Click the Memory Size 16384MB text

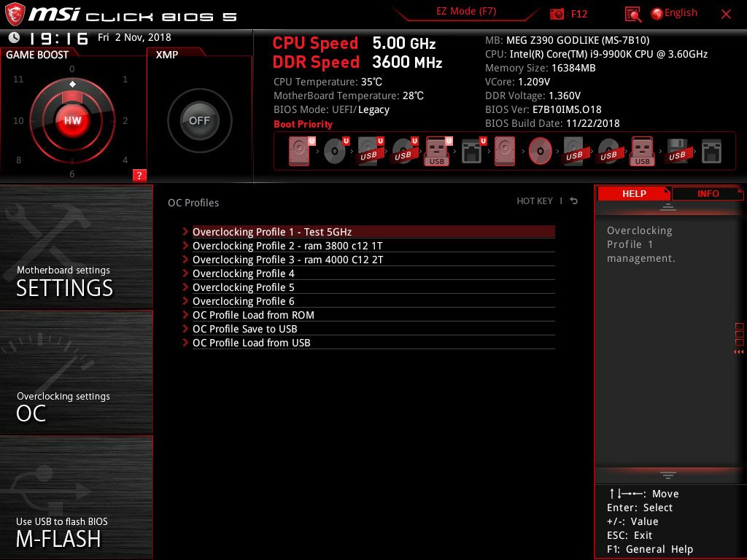coord(541,68)
